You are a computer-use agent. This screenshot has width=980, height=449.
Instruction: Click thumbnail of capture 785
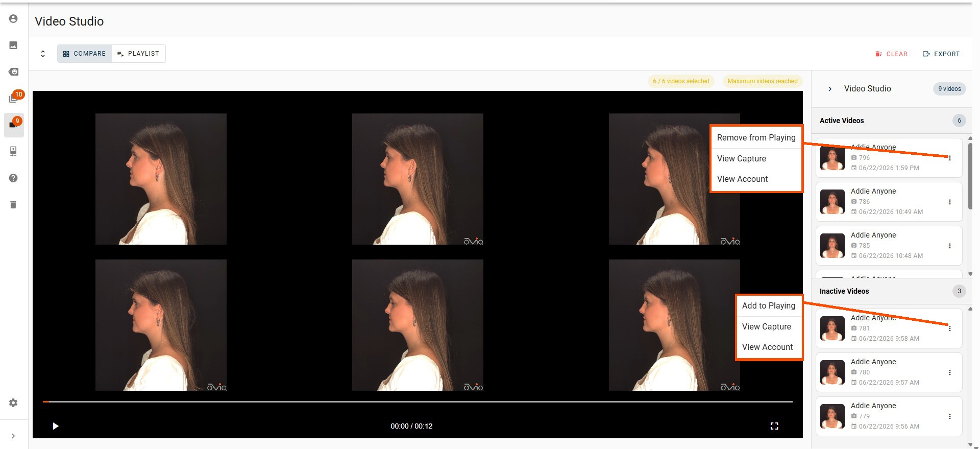coord(832,246)
